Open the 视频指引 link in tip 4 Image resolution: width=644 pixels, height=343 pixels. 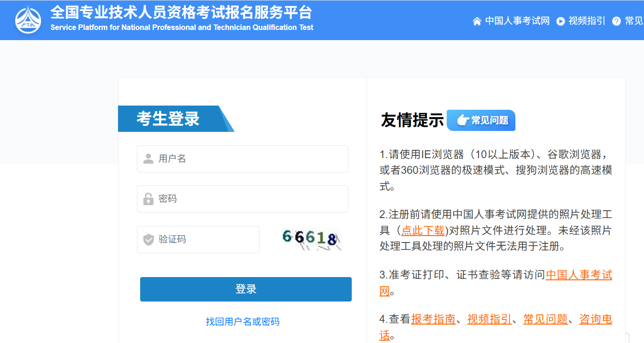(x=490, y=319)
